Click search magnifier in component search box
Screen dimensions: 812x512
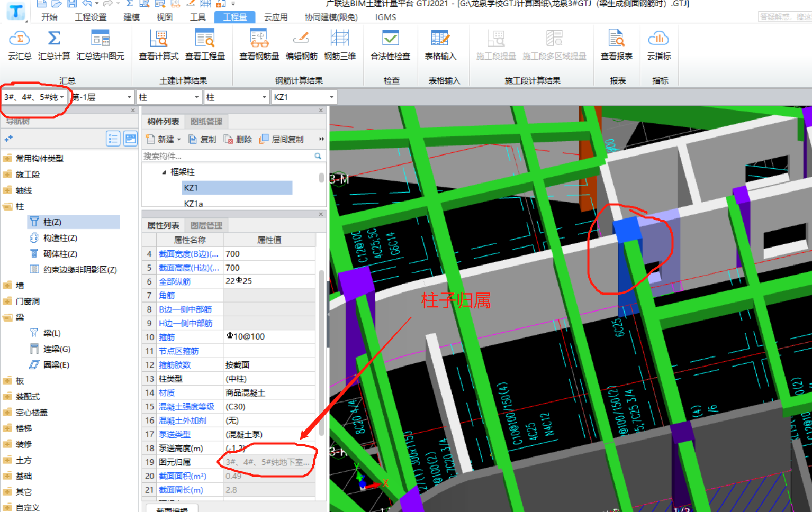(x=318, y=156)
